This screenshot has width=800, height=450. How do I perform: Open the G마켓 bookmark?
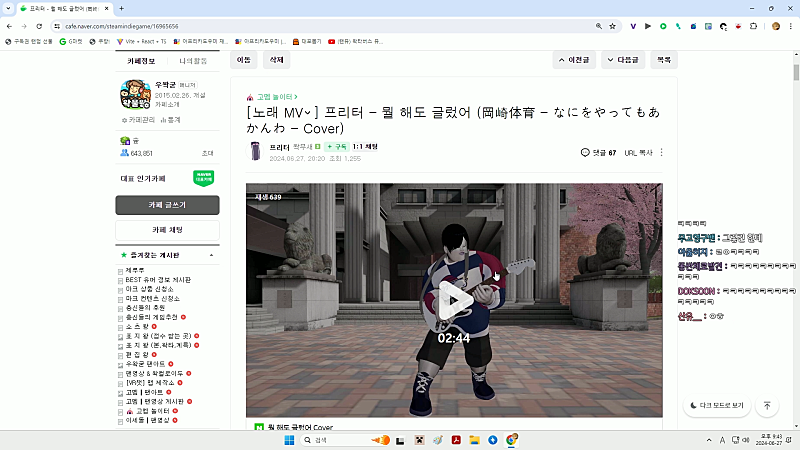click(71, 41)
